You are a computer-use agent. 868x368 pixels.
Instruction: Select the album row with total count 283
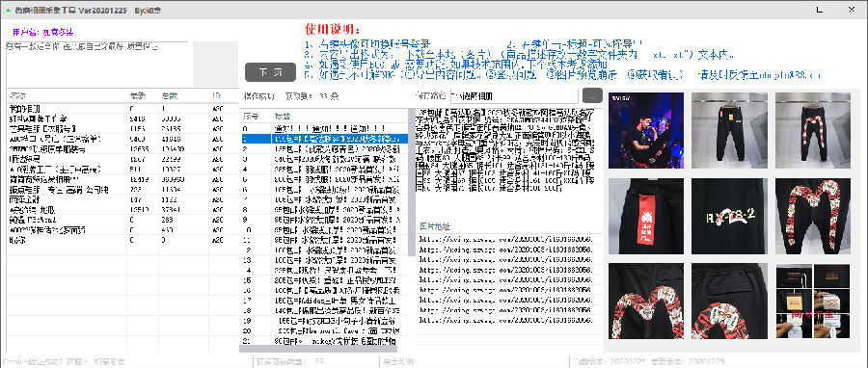coord(122,220)
